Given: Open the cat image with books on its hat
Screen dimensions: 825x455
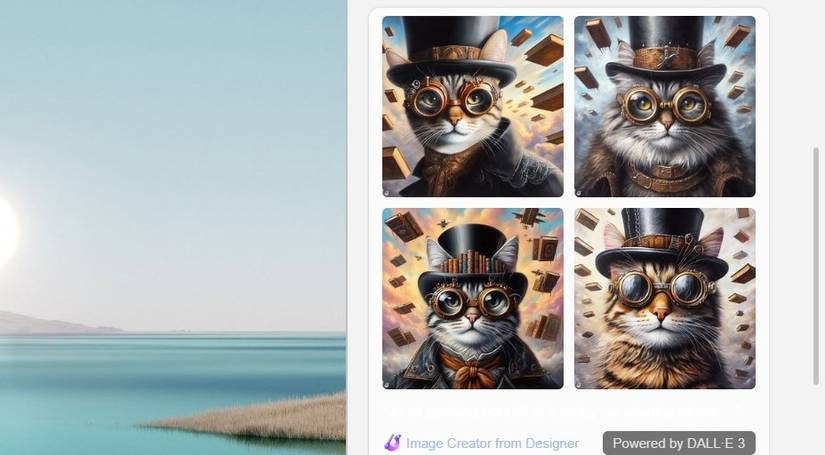Looking at the screenshot, I should pyautogui.click(x=472, y=298).
